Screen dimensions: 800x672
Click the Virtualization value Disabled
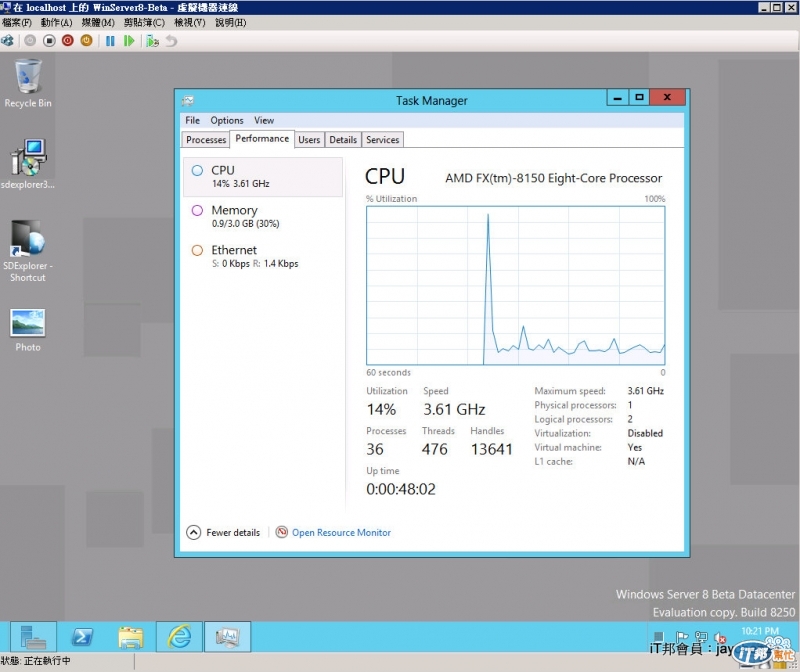[645, 433]
